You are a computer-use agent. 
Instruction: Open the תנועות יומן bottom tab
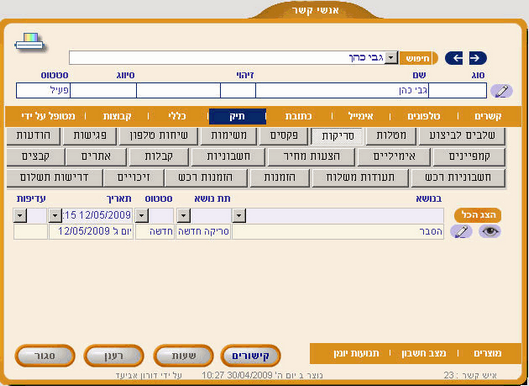[x=356, y=354]
